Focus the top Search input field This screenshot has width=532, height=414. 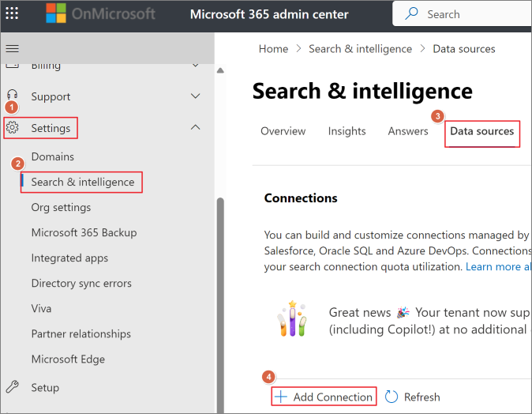[462, 14]
